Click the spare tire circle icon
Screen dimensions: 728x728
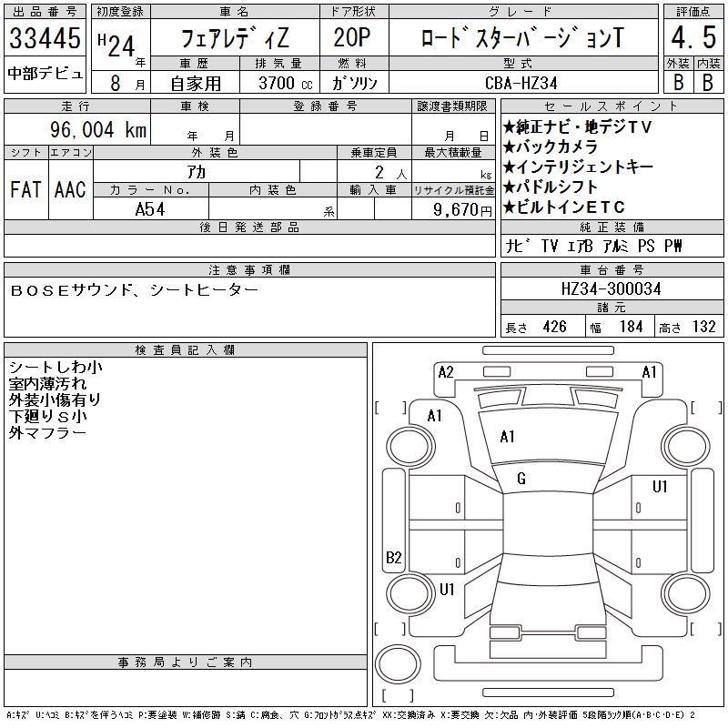point(397,663)
